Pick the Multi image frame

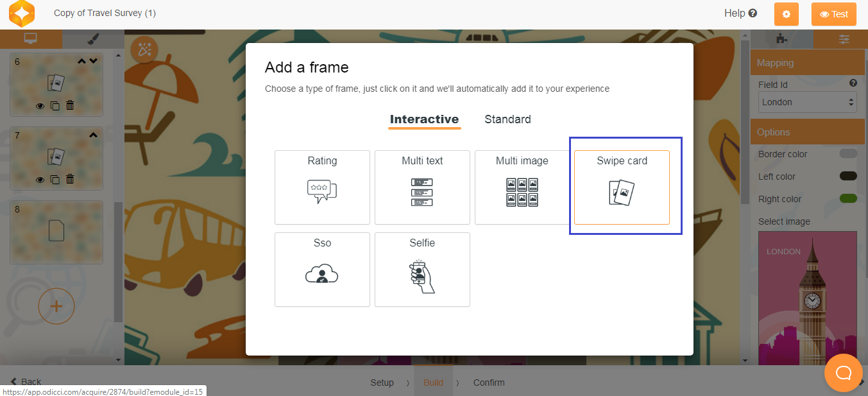coord(522,187)
